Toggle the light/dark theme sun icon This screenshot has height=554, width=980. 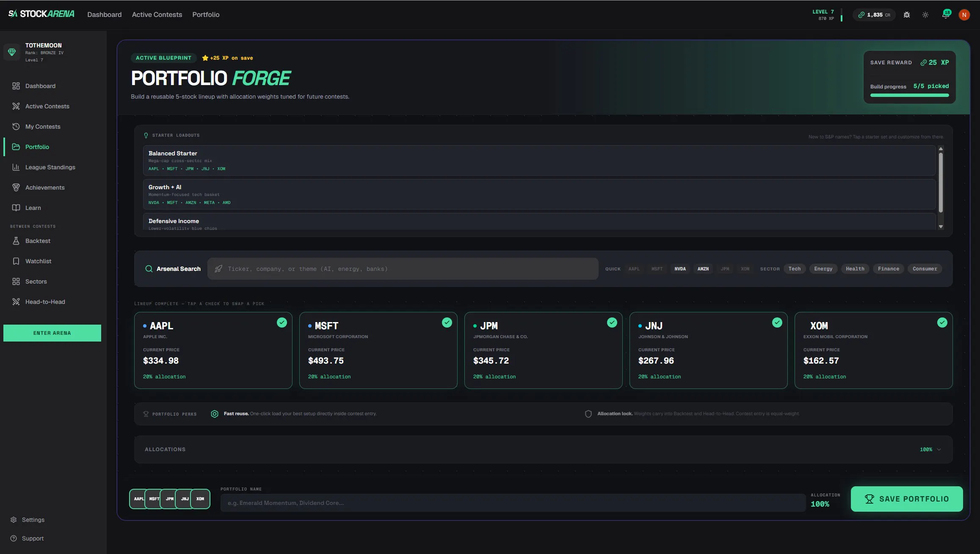click(925, 15)
